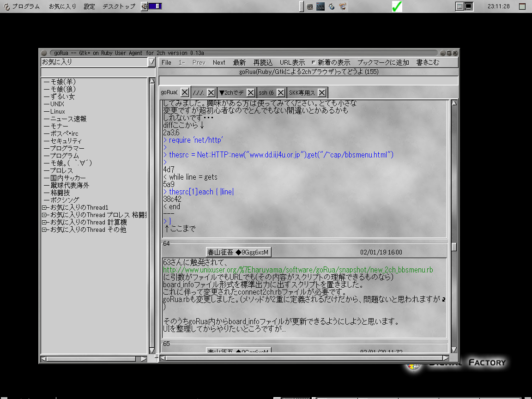The image size is (532, 399).
Task: Close the goRua( tab
Action: click(x=185, y=92)
